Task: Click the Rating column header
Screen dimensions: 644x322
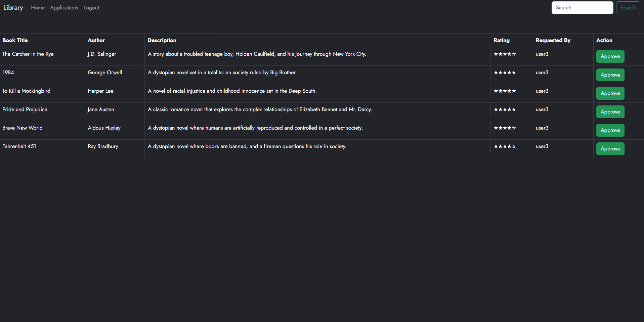Action: tap(501, 40)
